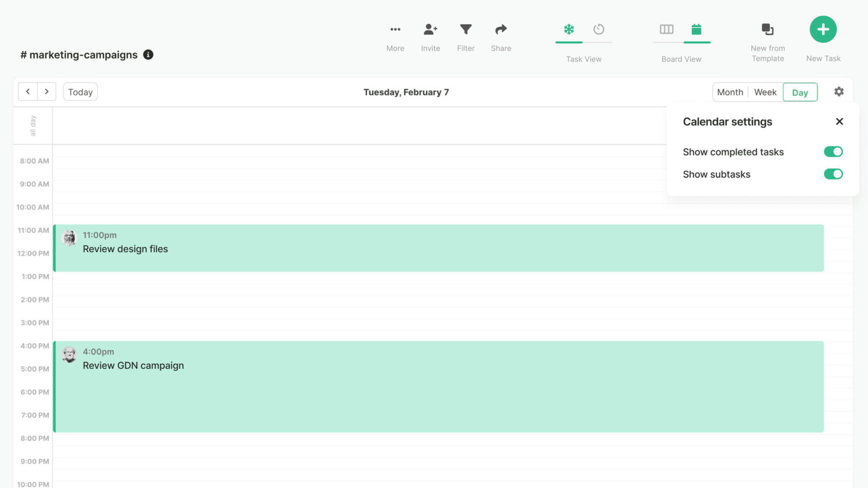Image resolution: width=868 pixels, height=488 pixels.
Task: Open the channel info icon
Action: pyautogui.click(x=148, y=55)
